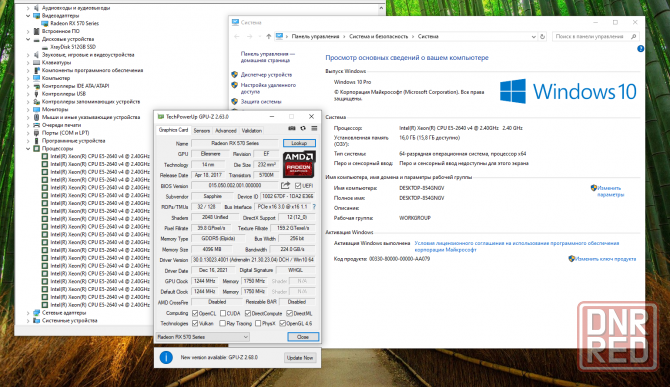Click the bus interface question mark icon

pos(314,207)
